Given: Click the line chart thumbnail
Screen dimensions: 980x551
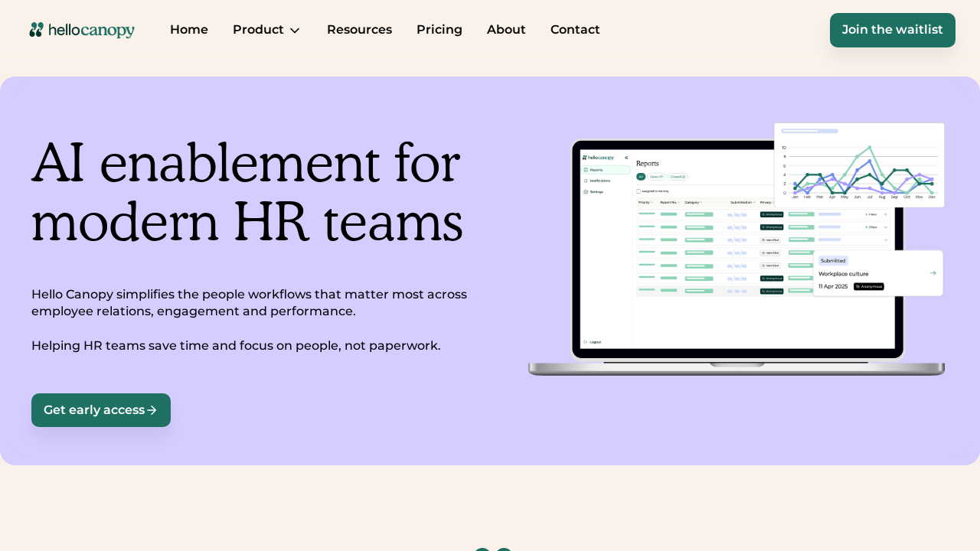Looking at the screenshot, I should (x=859, y=165).
